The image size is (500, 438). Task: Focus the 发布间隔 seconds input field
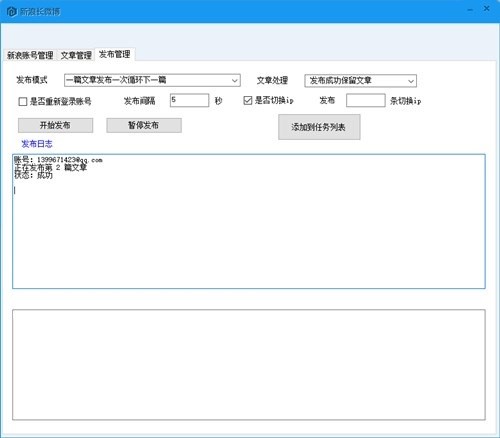click(x=189, y=100)
